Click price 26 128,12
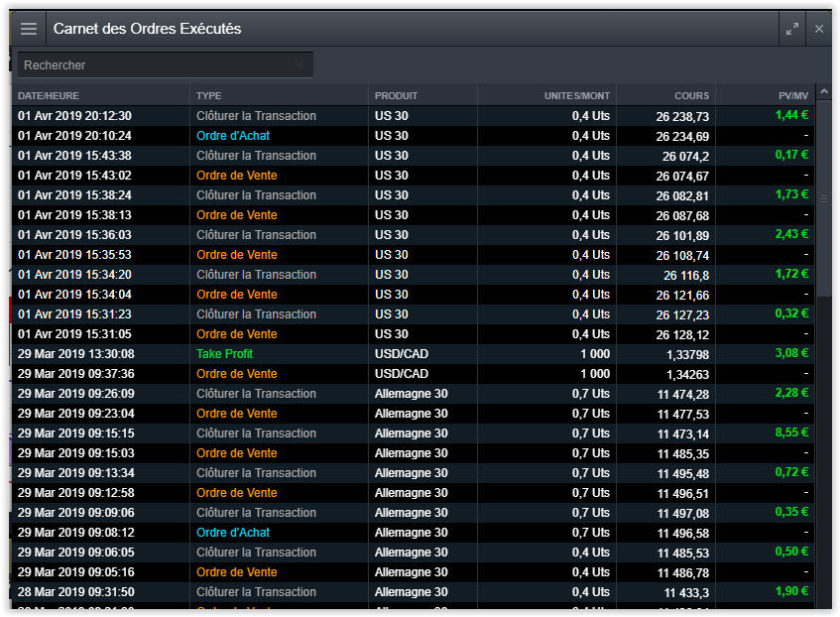Screen dimensions: 840x617 click(x=682, y=335)
